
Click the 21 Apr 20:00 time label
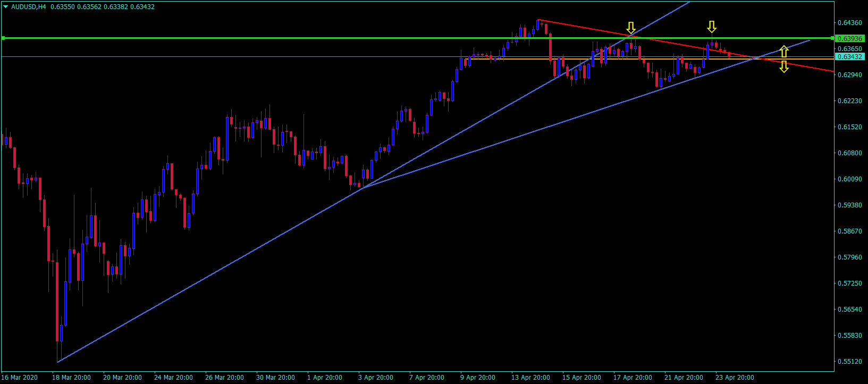684,378
